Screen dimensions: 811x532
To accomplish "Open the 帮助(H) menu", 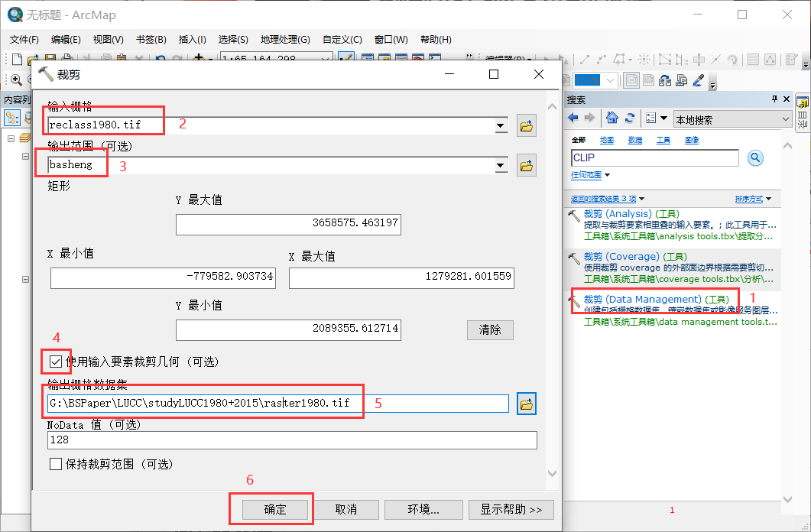I will tap(436, 39).
